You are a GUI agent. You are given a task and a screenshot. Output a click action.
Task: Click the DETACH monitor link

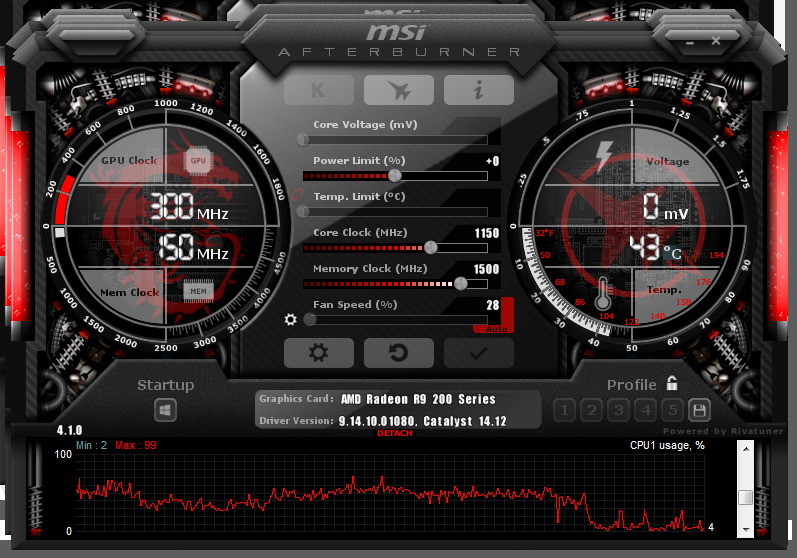click(x=395, y=433)
